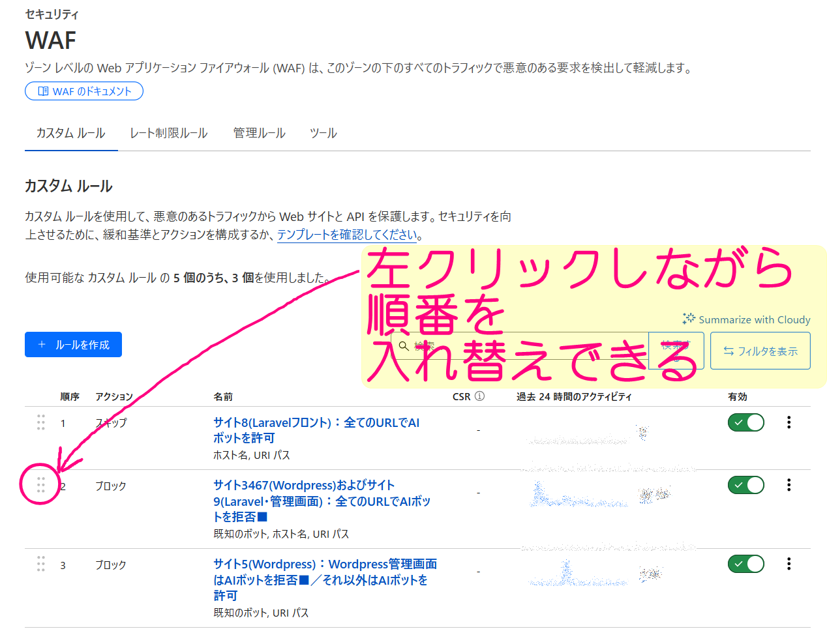Click the 名前 column header
This screenshot has width=827, height=644.
pos(223,396)
